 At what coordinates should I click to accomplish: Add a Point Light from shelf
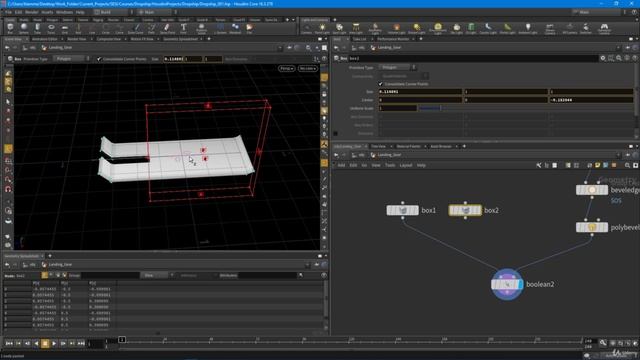[x=322, y=29]
